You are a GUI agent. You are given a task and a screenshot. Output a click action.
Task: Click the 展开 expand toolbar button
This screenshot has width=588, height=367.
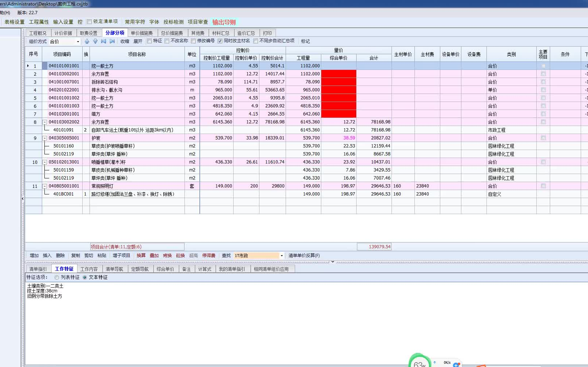tap(138, 42)
